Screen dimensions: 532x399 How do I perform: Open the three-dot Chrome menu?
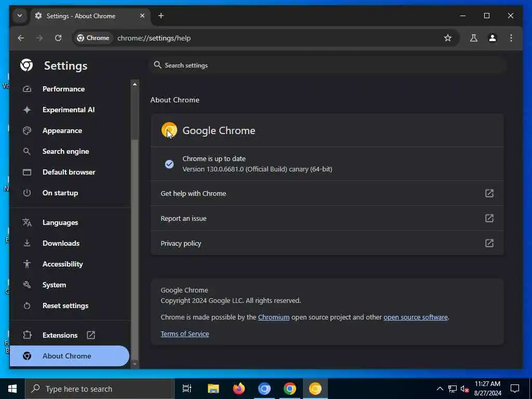coord(511,38)
